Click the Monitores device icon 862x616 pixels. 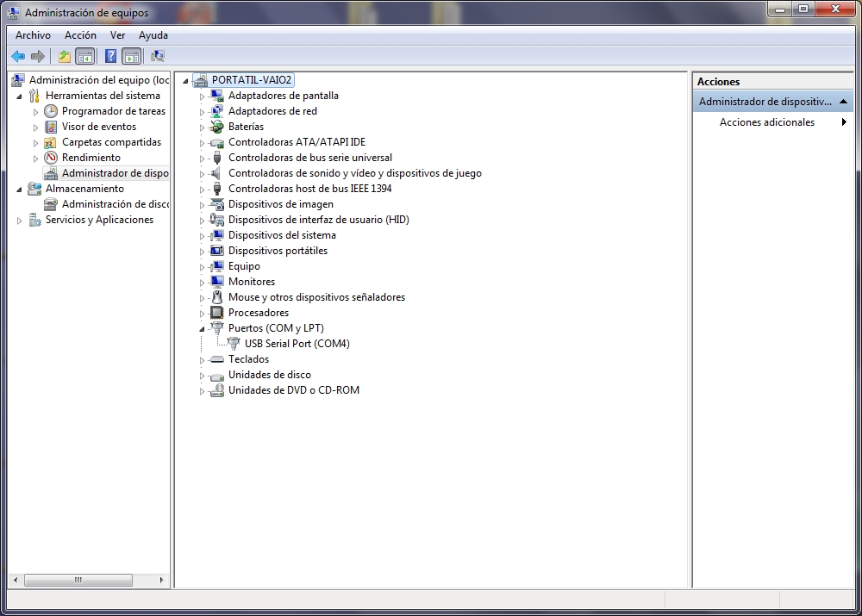tap(218, 282)
